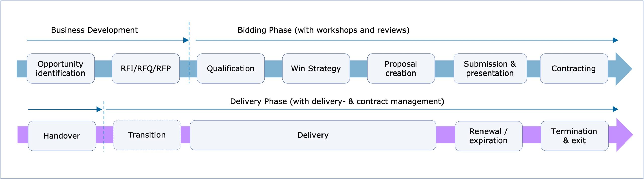Select the RFI/RFQ/RFP stage box
644x179 pixels.
tap(146, 68)
